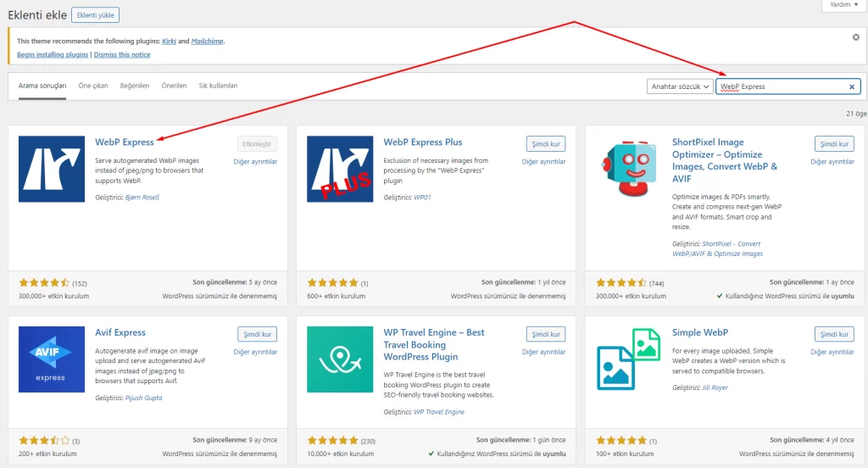This screenshot has width=868, height=468.
Task: Expand the Yardım help dropdown
Action: point(843,4)
